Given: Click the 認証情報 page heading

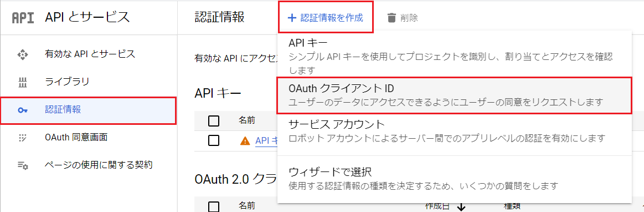Looking at the screenshot, I should tap(219, 17).
